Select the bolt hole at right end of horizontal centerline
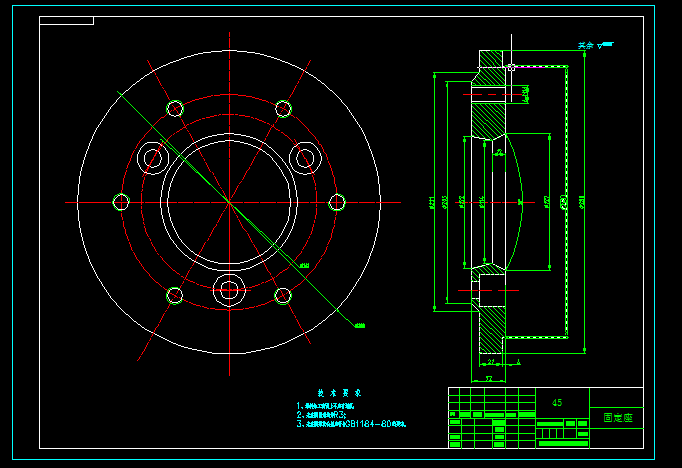The width and height of the screenshot is (682, 468). (337, 202)
